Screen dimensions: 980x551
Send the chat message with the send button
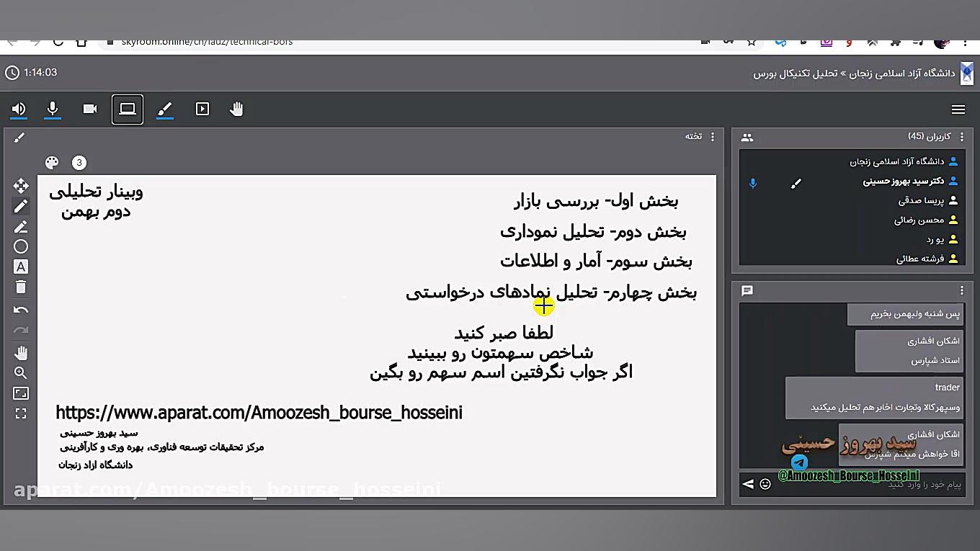pyautogui.click(x=747, y=484)
